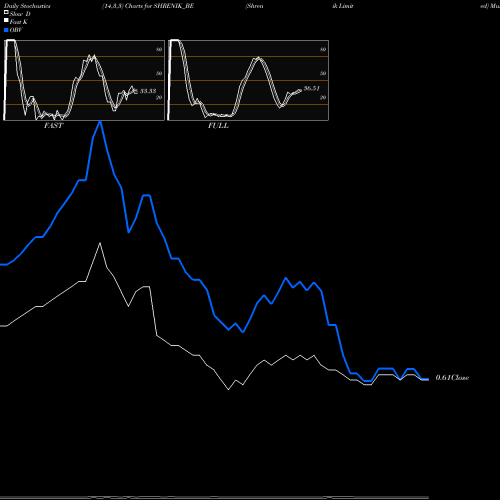This screenshot has width=500, height=500.
Task: Select the 'OBV' legend label
Action: [x=16, y=30]
